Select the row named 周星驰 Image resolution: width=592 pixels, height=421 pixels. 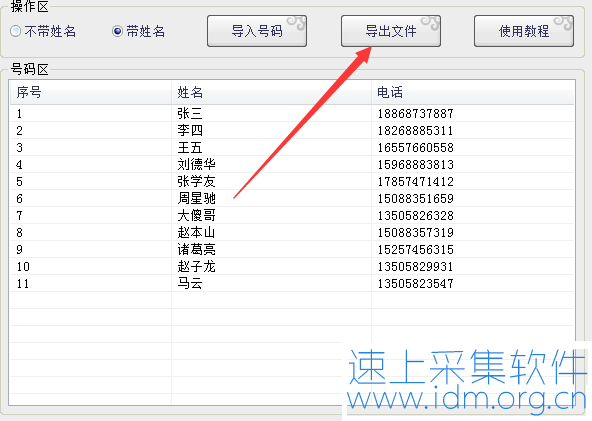click(292, 198)
